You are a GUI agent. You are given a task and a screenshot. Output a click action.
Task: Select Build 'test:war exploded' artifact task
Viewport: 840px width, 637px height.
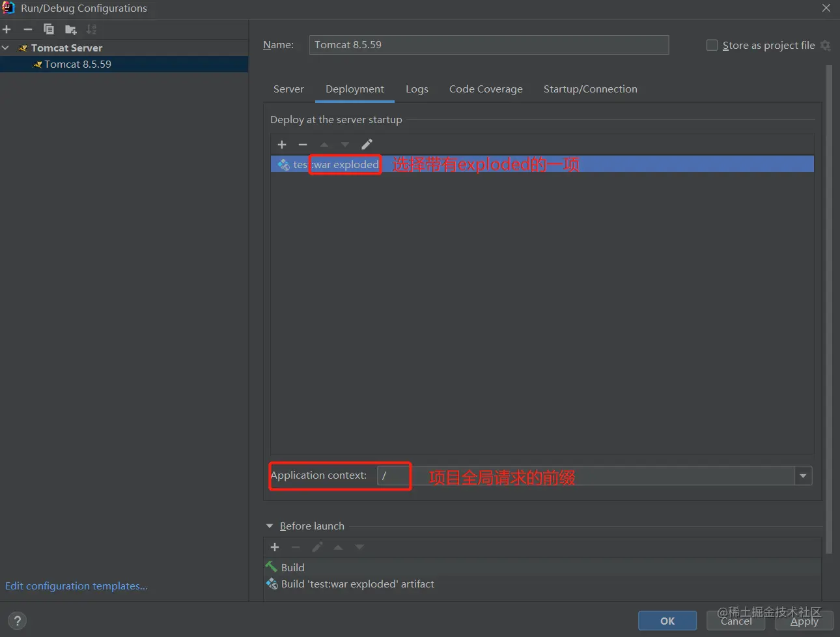pyautogui.click(x=542, y=584)
